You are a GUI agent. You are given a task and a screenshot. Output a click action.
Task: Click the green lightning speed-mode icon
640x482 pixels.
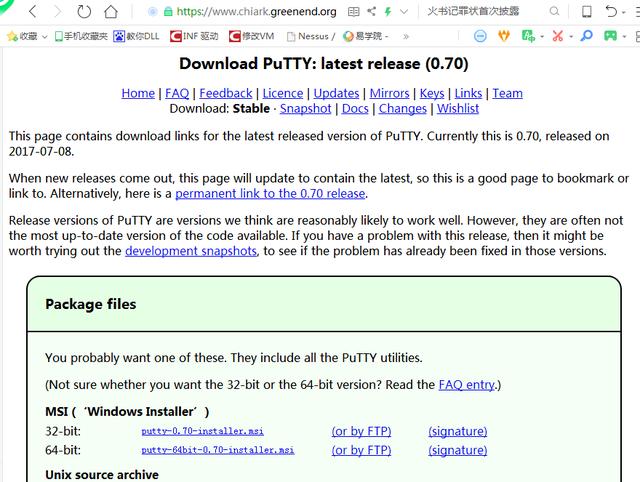point(388,12)
